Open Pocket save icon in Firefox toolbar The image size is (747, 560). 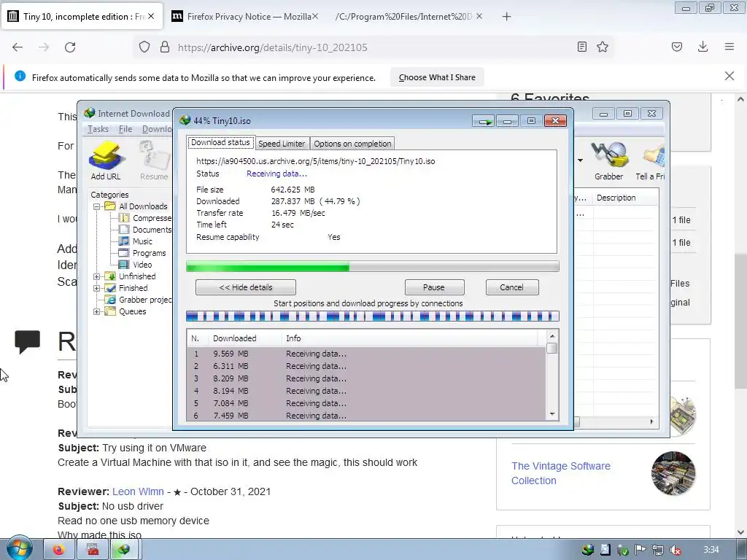(x=677, y=47)
